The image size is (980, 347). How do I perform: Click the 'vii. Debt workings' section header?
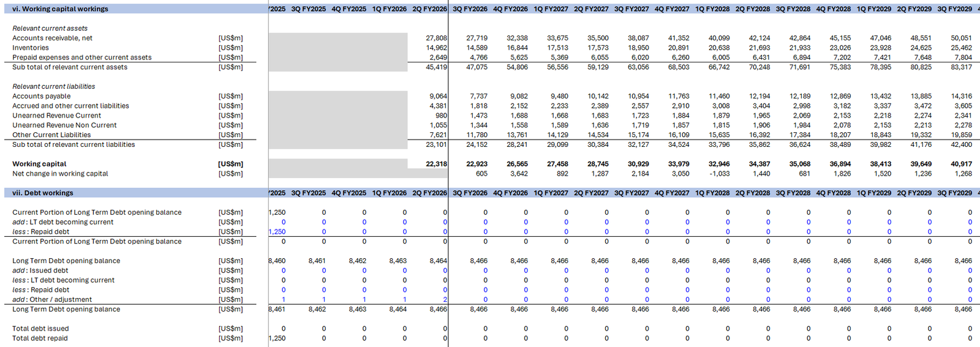click(x=43, y=193)
